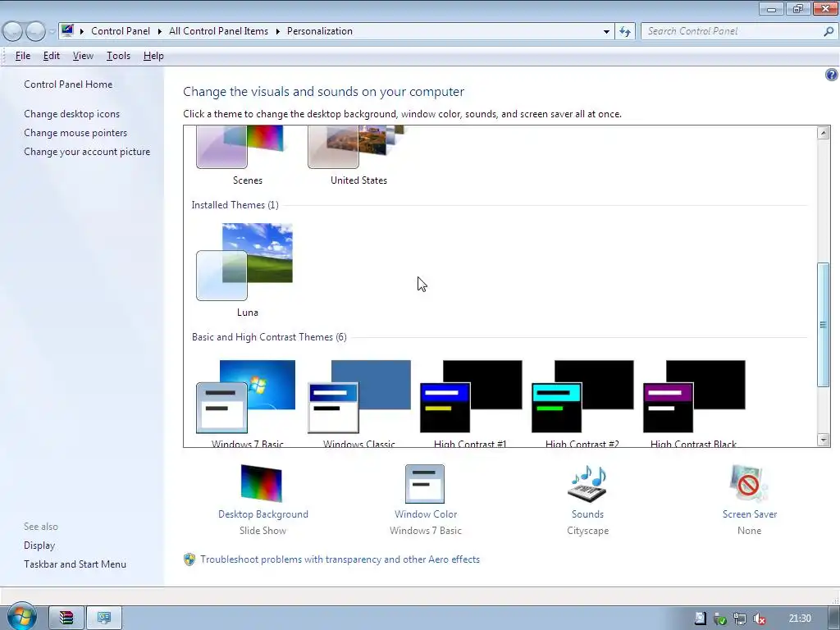Open the View menu
This screenshot has height=630, width=840.
(x=83, y=56)
